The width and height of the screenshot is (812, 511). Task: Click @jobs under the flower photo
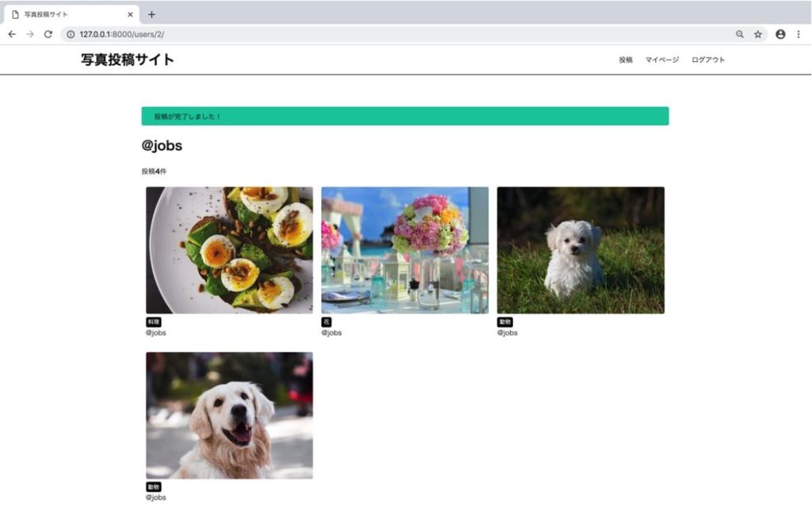[331, 332]
